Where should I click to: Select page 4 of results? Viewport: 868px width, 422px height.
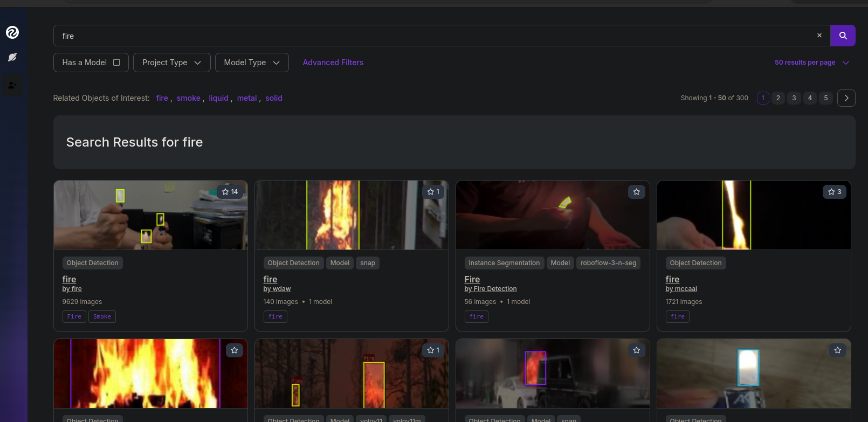(x=810, y=98)
